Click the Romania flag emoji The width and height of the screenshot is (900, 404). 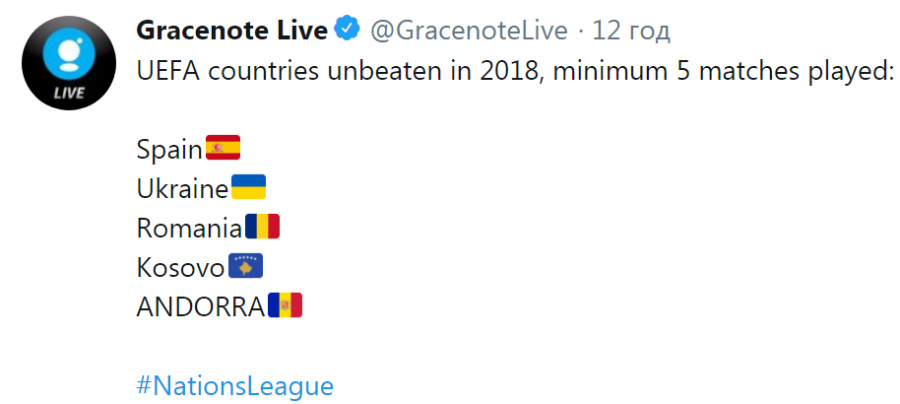(x=262, y=226)
